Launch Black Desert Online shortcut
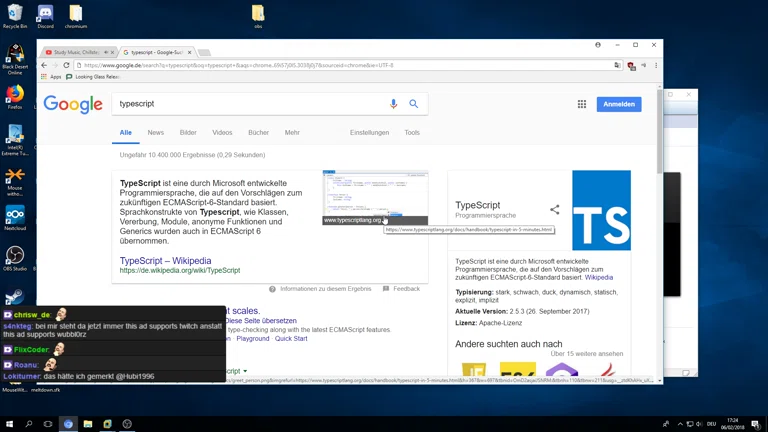This screenshot has width=768, height=432. [x=15, y=59]
